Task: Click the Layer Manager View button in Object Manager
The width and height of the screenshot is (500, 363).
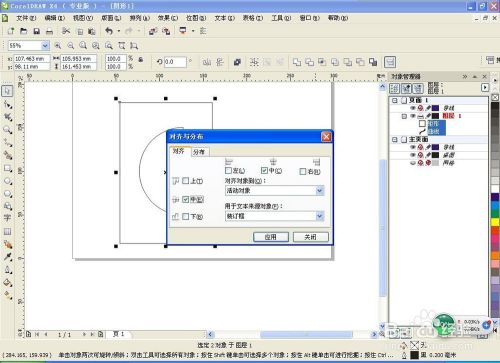Action: [418, 88]
